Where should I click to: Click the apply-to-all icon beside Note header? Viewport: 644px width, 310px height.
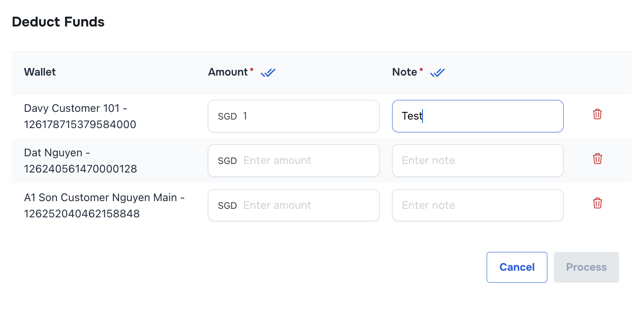coord(437,72)
